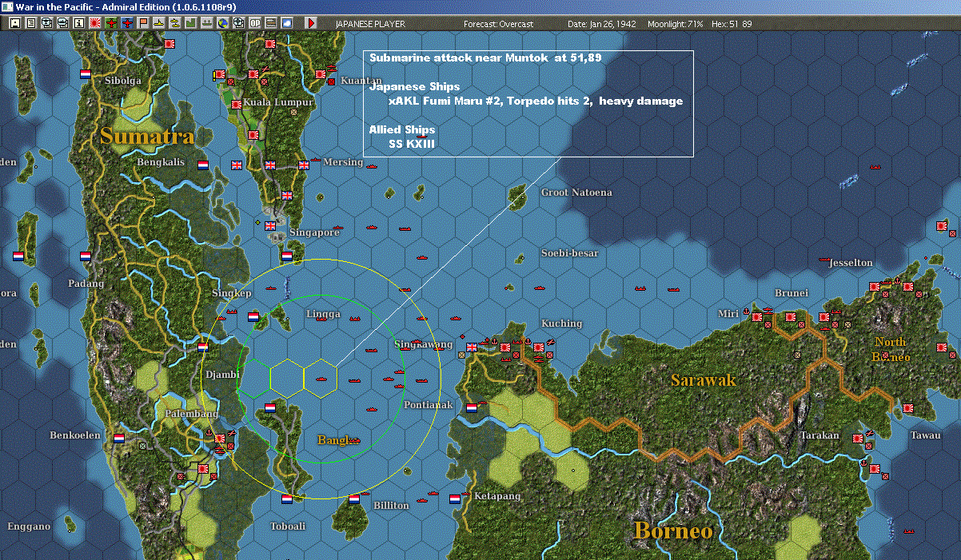The height and width of the screenshot is (560, 961).
Task: Click the floppy disk save icon
Action: pos(15,23)
